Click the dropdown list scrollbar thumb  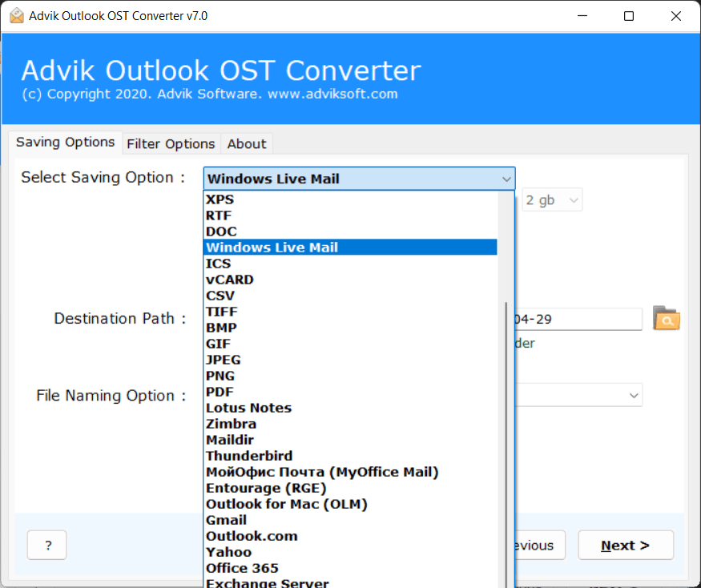[506, 445]
